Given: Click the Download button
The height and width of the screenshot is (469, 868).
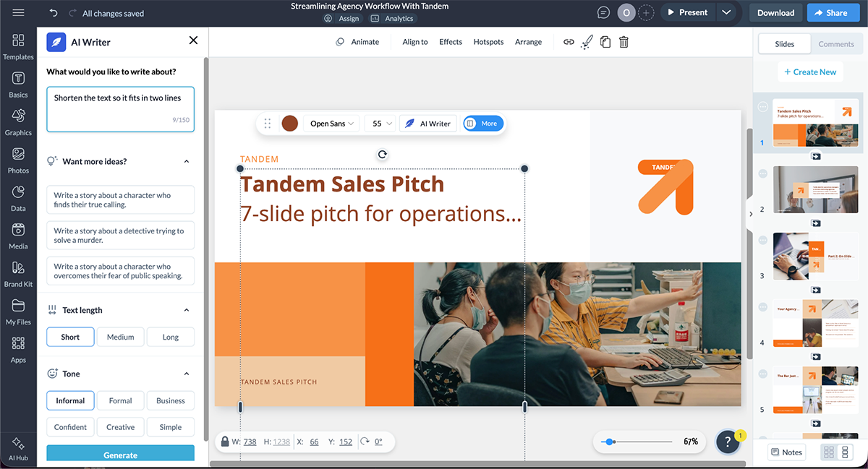Looking at the screenshot, I should [775, 12].
